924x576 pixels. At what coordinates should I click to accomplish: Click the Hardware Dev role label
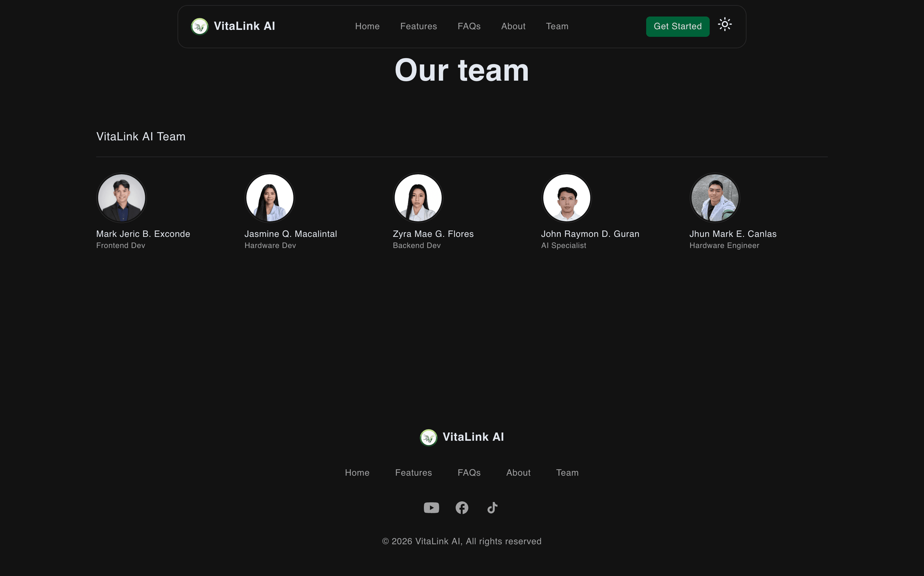coord(270,246)
